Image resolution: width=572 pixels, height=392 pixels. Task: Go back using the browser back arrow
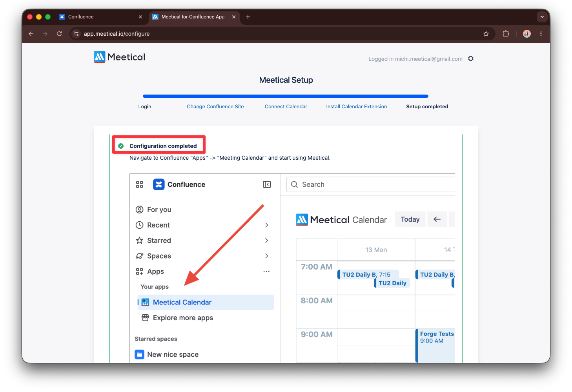(31, 34)
